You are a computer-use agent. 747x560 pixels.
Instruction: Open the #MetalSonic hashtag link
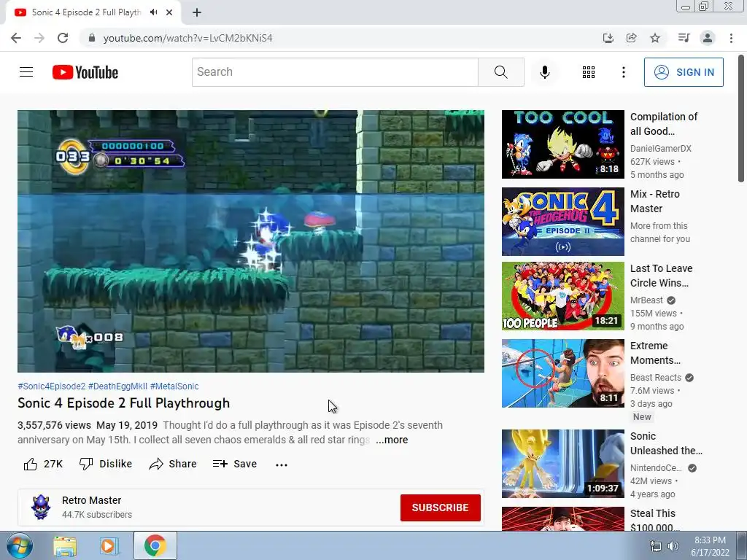click(174, 386)
